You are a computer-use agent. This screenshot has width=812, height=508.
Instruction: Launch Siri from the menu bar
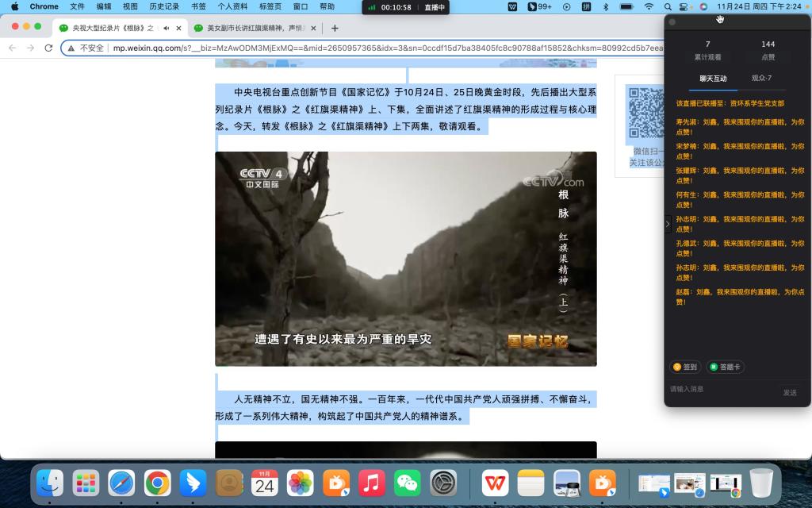click(703, 6)
